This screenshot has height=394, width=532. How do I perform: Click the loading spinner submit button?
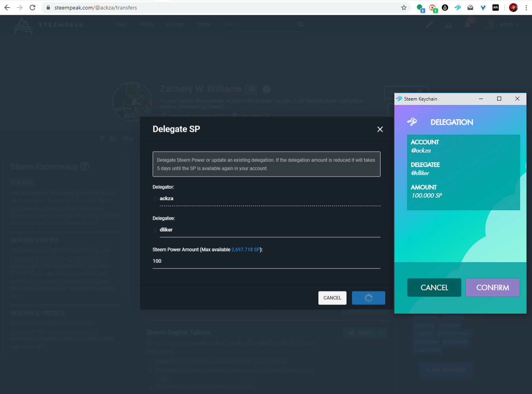point(369,298)
